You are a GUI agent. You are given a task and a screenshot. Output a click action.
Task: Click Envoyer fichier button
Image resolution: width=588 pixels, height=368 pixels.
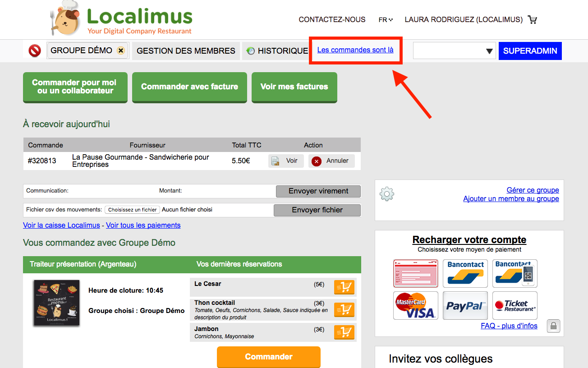pyautogui.click(x=317, y=210)
